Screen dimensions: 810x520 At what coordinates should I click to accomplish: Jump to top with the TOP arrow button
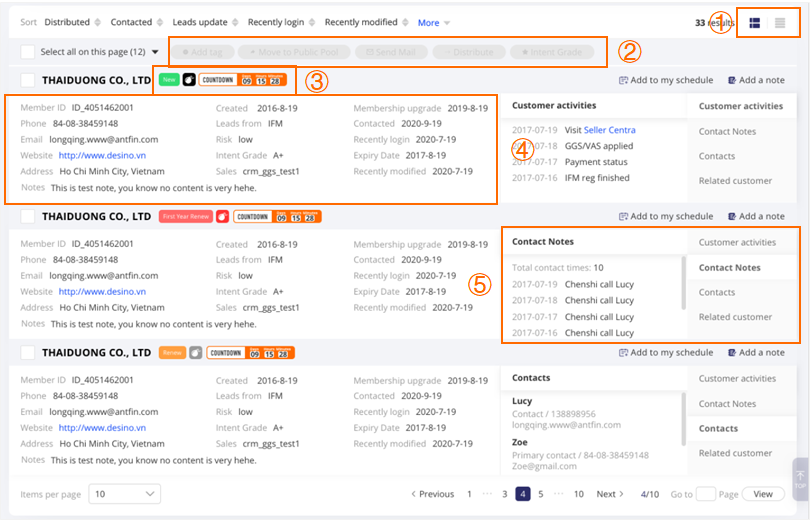[x=800, y=479]
